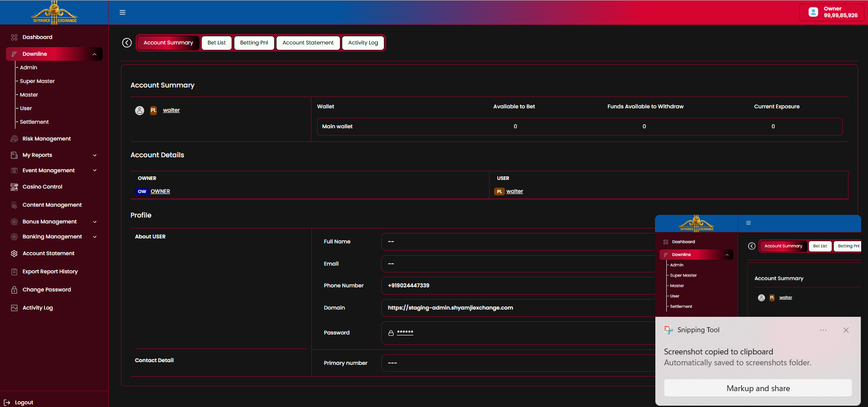Open Master under Downline
The width and height of the screenshot is (868, 407).
click(x=29, y=95)
